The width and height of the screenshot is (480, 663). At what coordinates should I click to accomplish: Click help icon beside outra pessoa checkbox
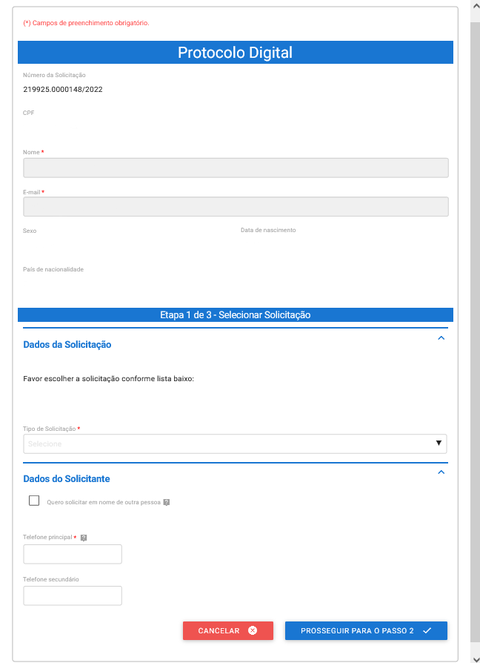(x=167, y=502)
